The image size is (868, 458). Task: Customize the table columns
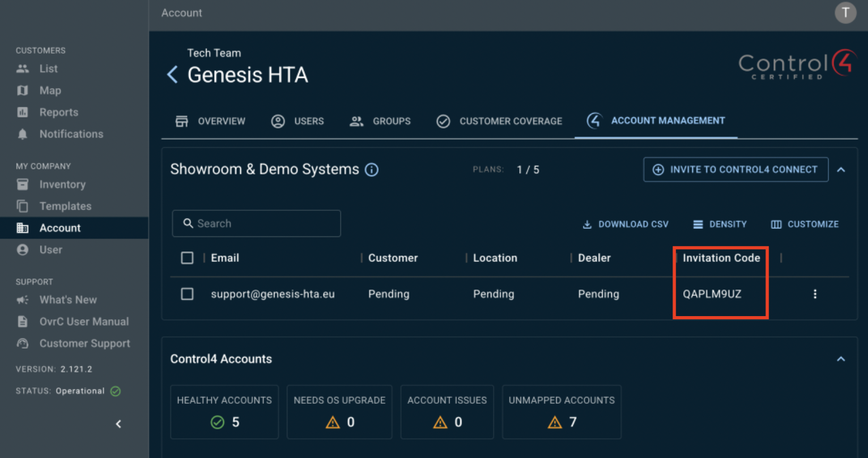point(805,224)
